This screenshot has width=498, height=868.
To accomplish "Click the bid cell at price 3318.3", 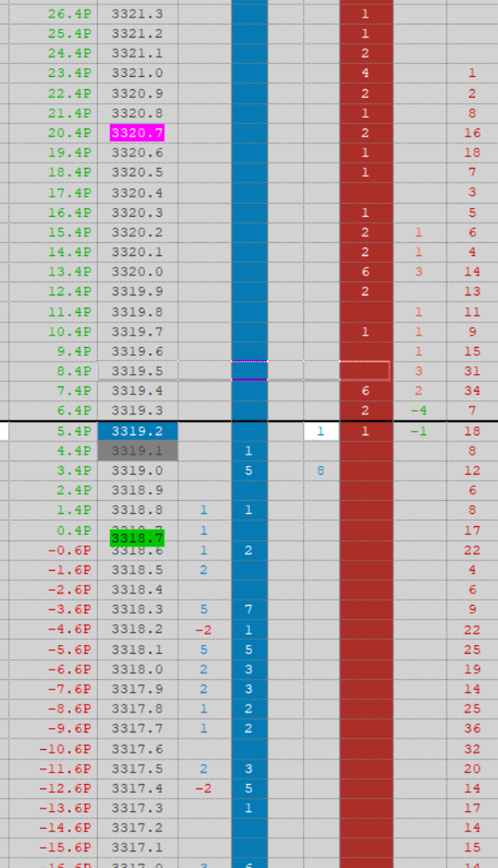I will pyautogui.click(x=250, y=609).
